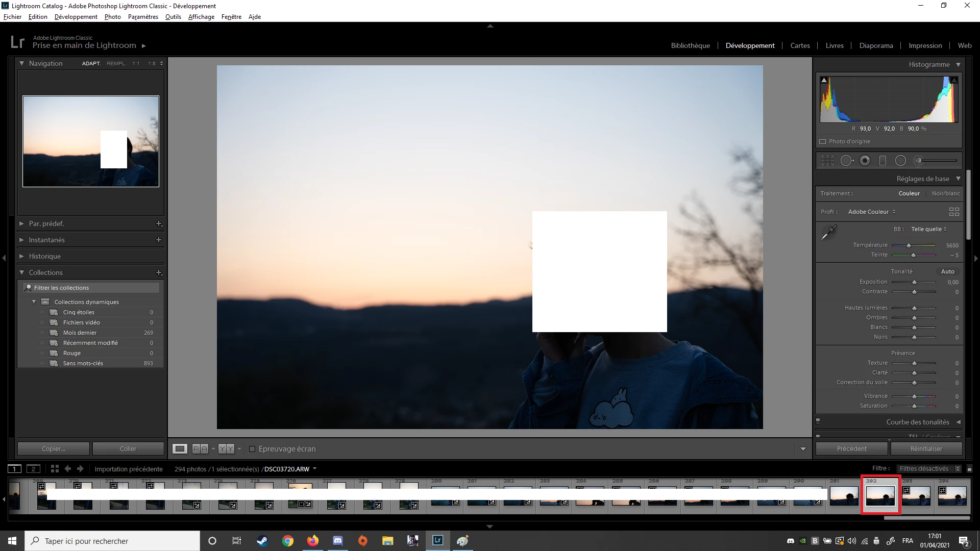Activate the Spot removal tool
Viewport: 980px width, 551px height.
847,161
